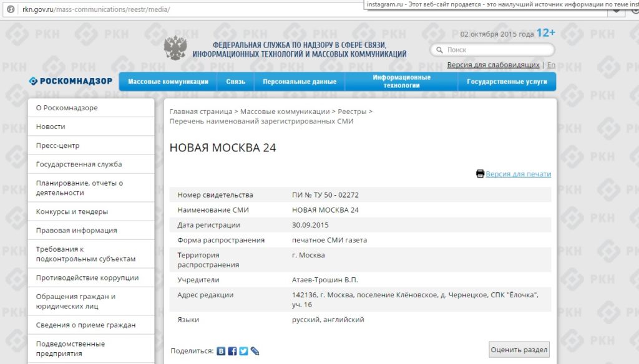
Task: Open Правовая информация sidebar item
Action: [91, 230]
